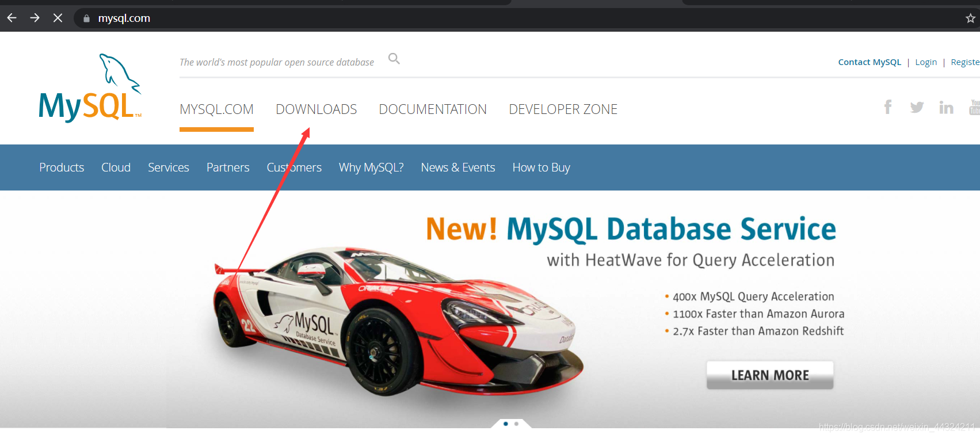This screenshot has height=438, width=980.
Task: Click the Register link
Action: tap(965, 62)
